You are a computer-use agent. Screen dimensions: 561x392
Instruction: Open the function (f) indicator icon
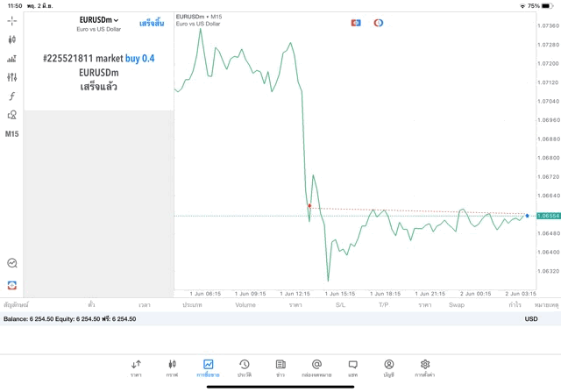[12, 96]
